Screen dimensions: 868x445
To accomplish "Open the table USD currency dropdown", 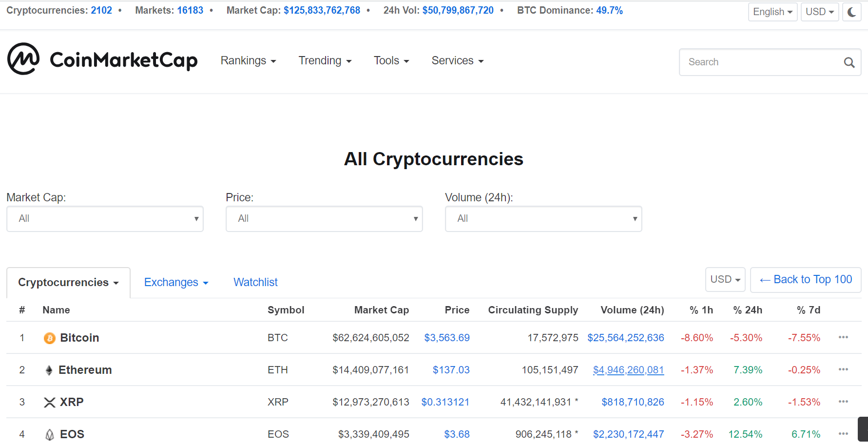I will (725, 280).
